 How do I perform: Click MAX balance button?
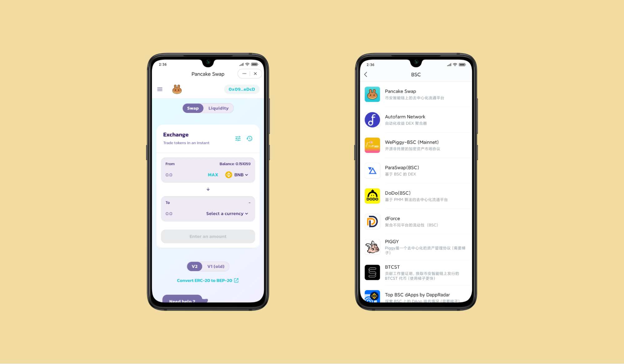pyautogui.click(x=212, y=175)
